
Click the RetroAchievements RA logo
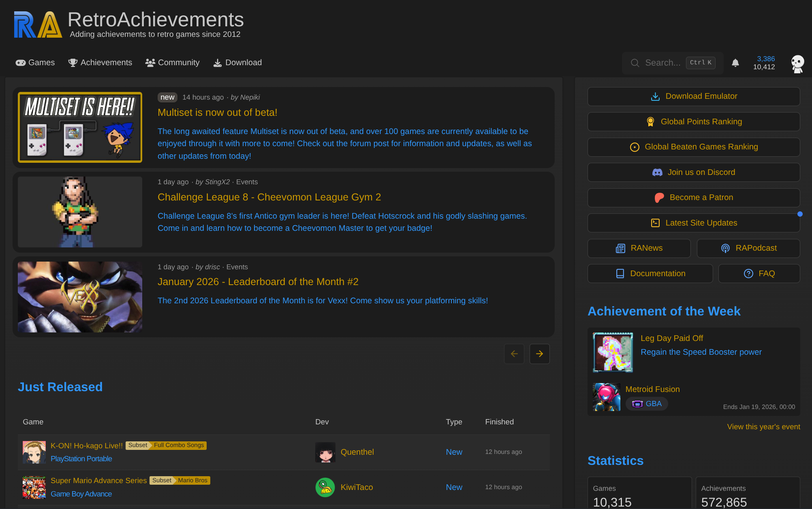point(38,24)
